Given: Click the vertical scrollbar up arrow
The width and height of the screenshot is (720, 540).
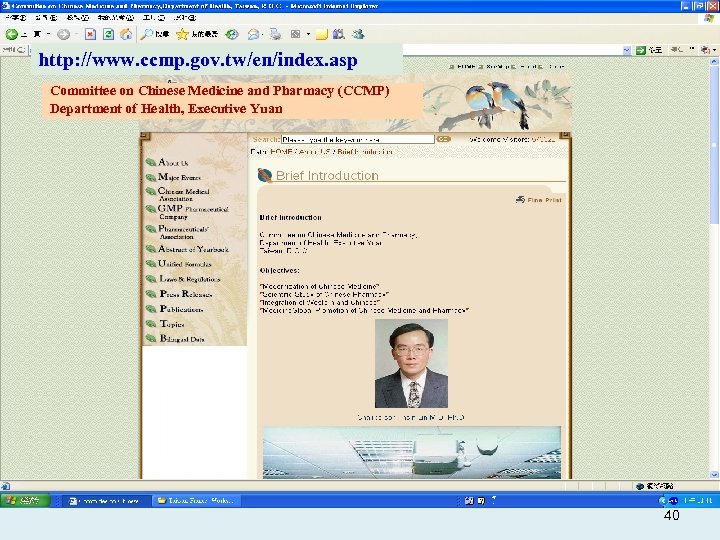Looking at the screenshot, I should [x=714, y=62].
